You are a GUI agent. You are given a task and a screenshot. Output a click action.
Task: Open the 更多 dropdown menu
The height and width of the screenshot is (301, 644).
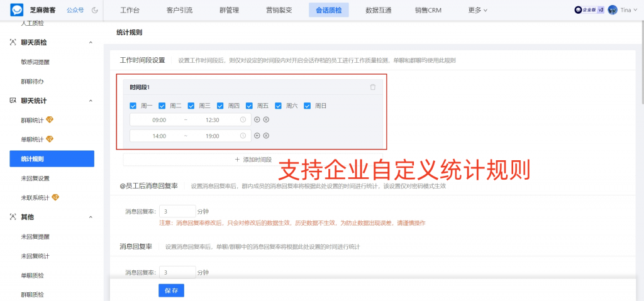477,10
